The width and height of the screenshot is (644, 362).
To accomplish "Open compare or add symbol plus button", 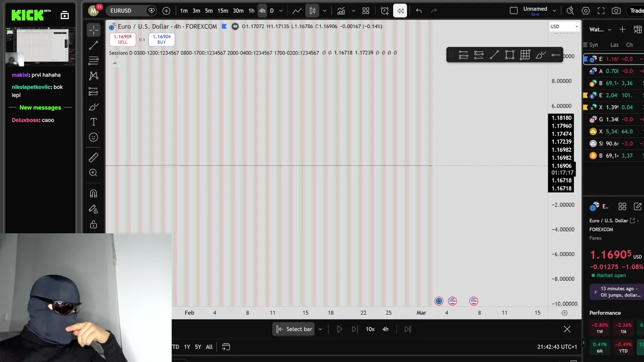I will point(166,11).
